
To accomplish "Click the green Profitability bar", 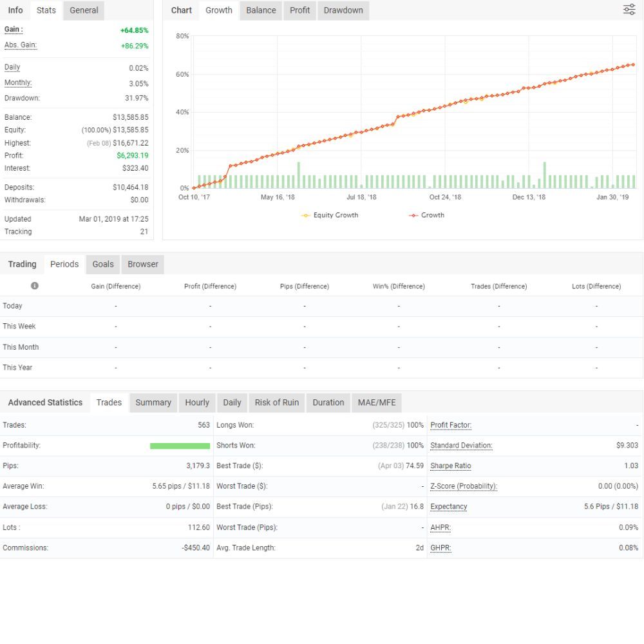I will point(180,446).
